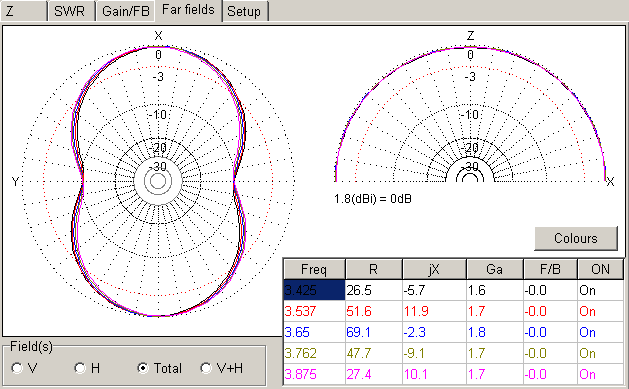
Task: Click jX value 10.1
Action: pos(434,374)
